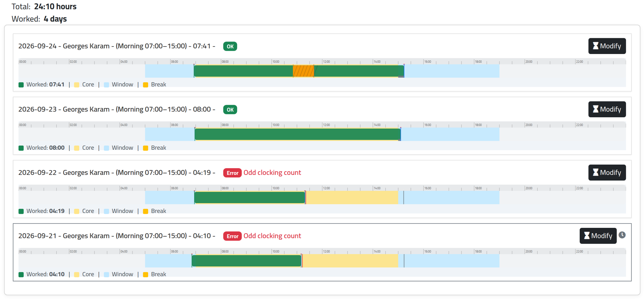Click the 2026-09-23 Georges Karam heading
The height and width of the screenshot is (299, 644).
(x=117, y=109)
